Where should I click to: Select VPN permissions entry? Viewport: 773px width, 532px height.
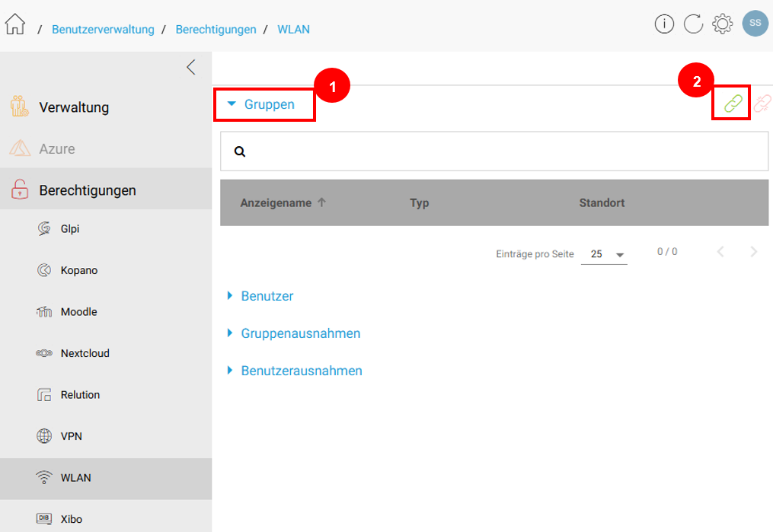(x=71, y=436)
